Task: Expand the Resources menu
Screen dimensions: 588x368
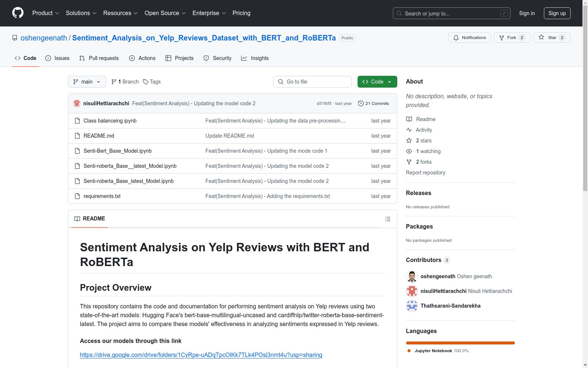Action: tap(121, 13)
